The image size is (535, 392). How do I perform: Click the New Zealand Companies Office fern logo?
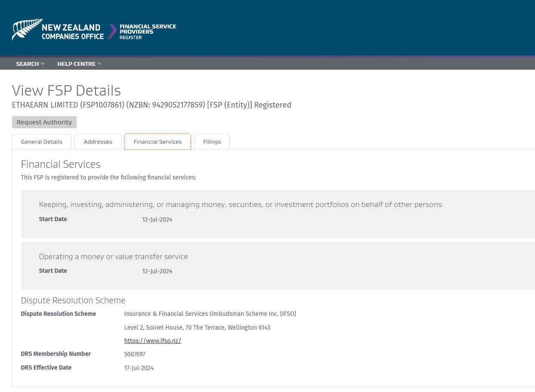(x=58, y=30)
